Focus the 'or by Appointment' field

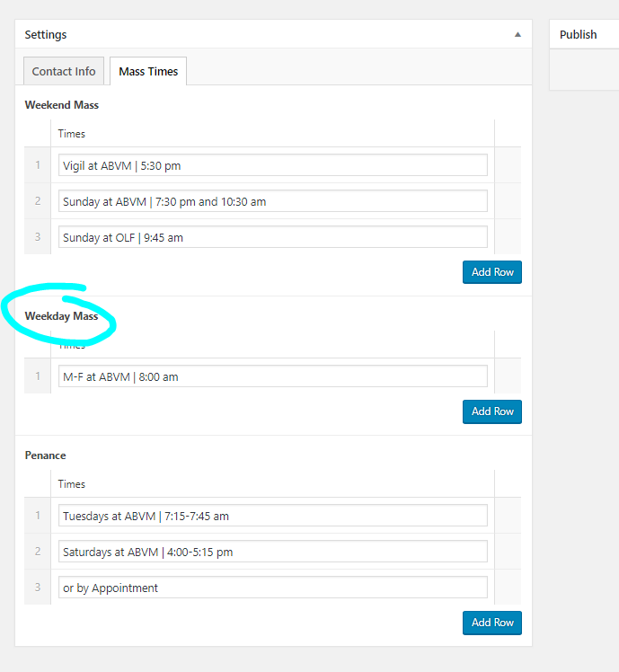272,588
